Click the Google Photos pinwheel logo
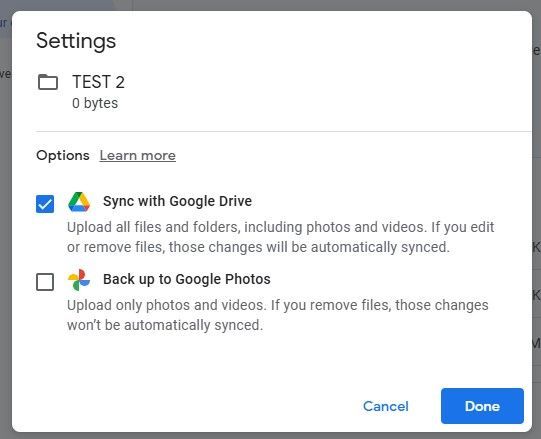 (x=79, y=280)
